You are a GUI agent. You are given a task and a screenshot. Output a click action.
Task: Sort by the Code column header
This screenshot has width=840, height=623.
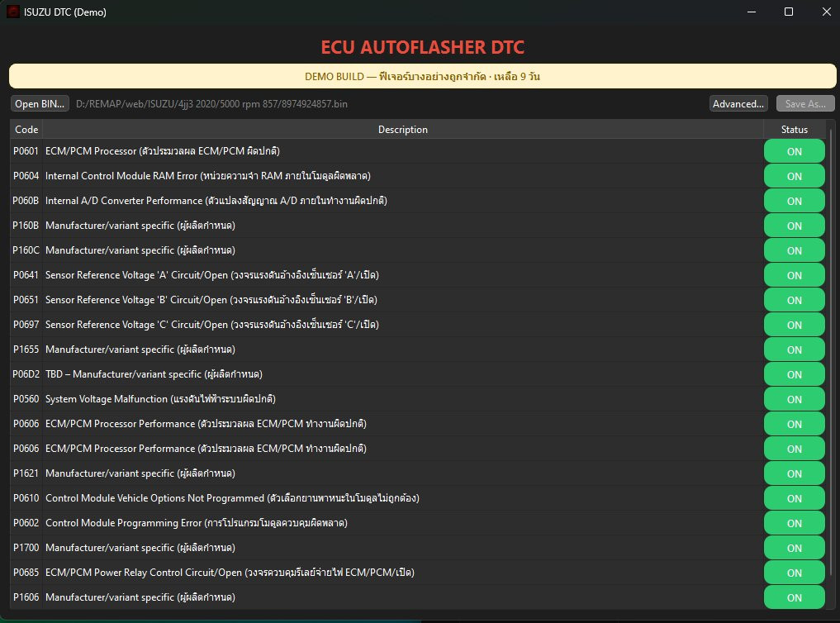[x=26, y=130]
